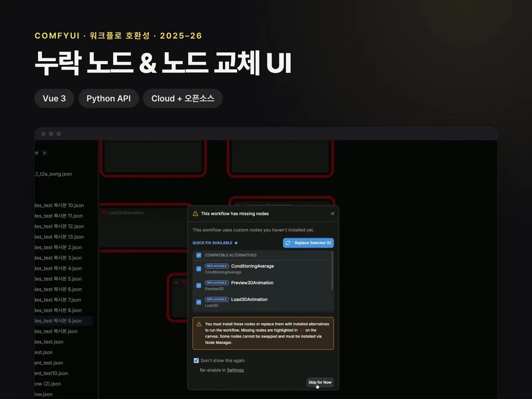Uncheck the Preview3DAnimation checkbox
This screenshot has width=532, height=399.
[199, 286]
